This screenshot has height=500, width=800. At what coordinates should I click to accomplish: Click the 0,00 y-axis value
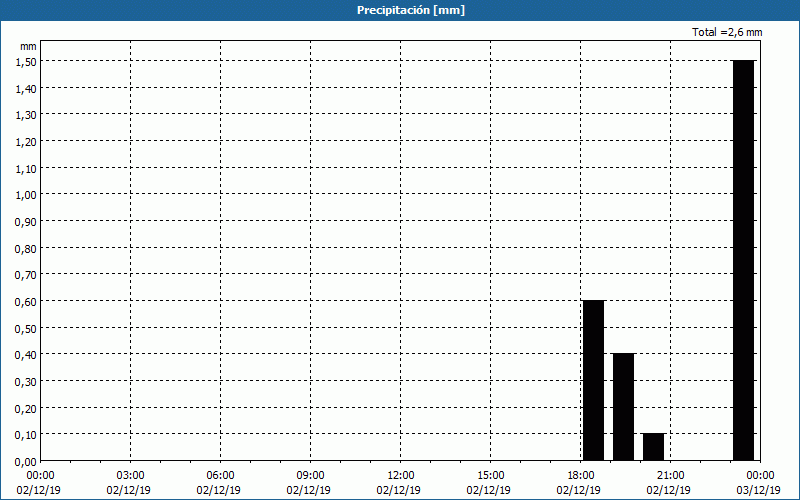tap(26, 461)
